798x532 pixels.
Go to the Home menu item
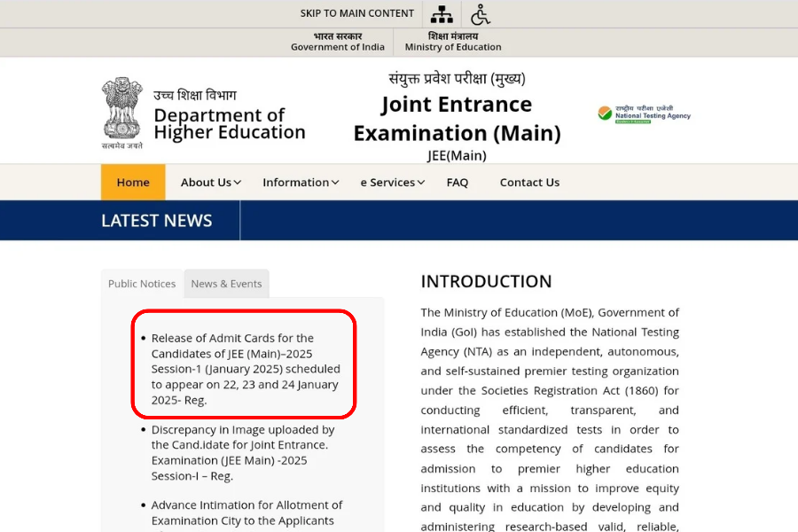point(133,183)
